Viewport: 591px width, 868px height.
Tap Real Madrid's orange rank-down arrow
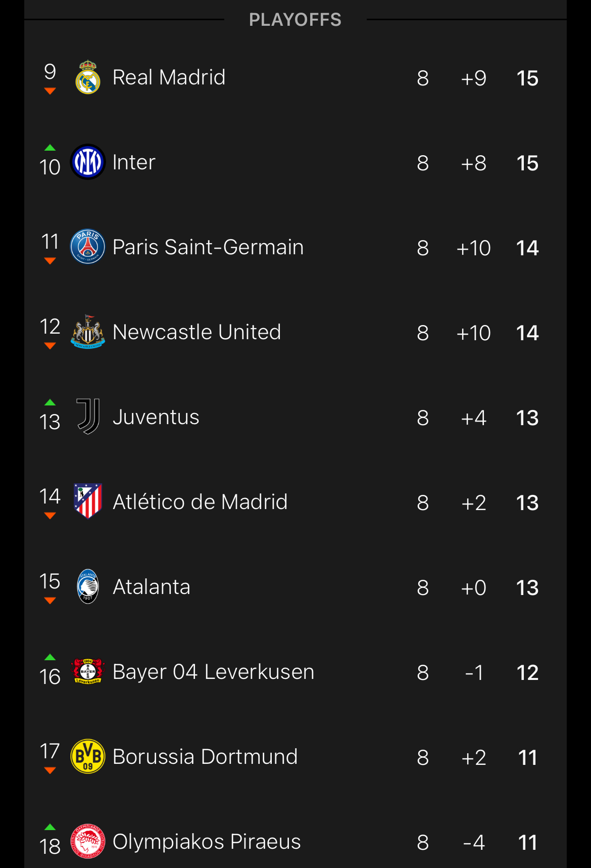click(x=50, y=91)
